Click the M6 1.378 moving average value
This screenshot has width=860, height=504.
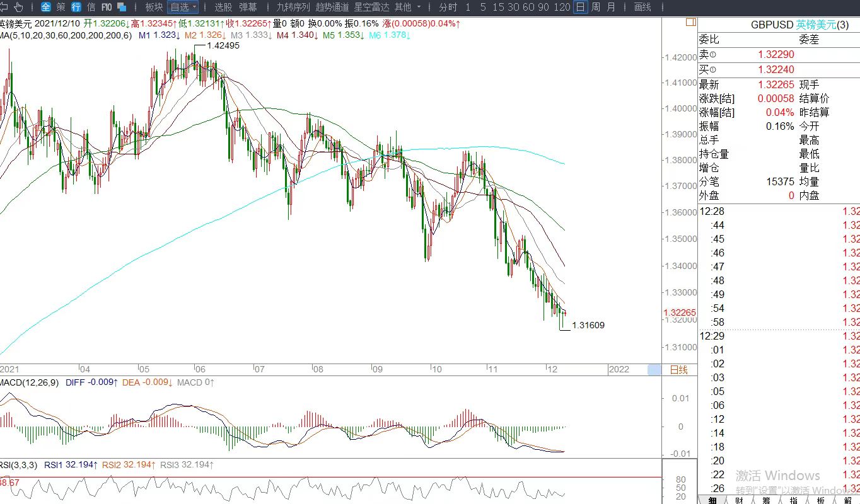390,35
